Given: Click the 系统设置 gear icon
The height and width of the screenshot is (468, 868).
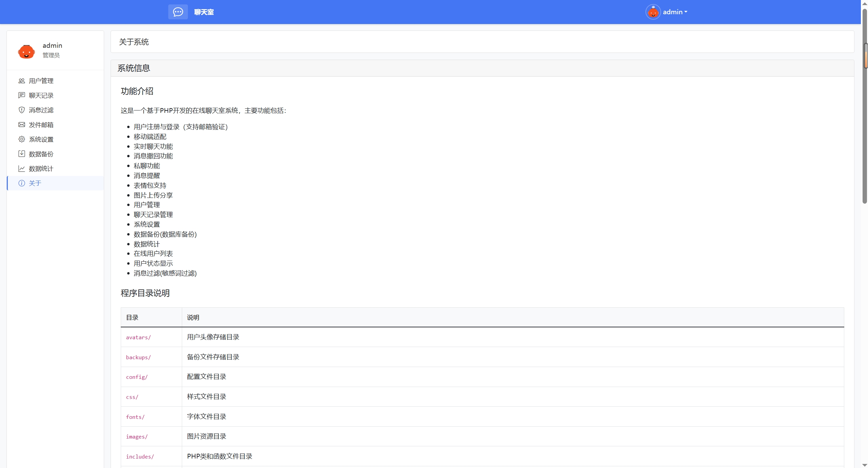Looking at the screenshot, I should point(22,139).
